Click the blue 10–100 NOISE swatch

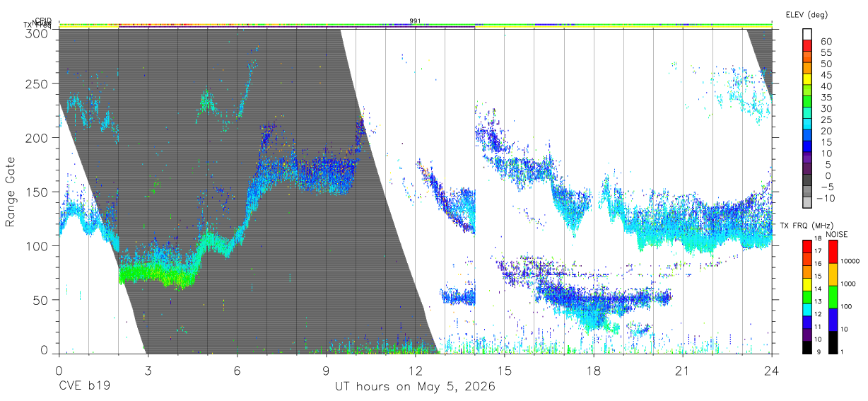[x=833, y=319]
